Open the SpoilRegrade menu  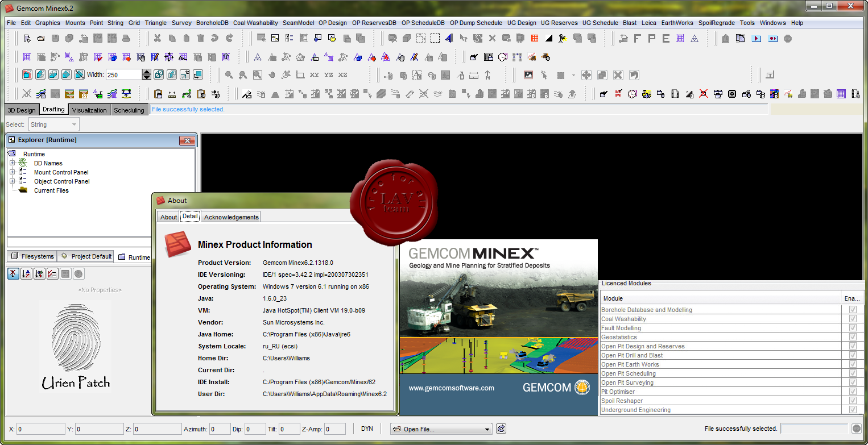pyautogui.click(x=717, y=23)
